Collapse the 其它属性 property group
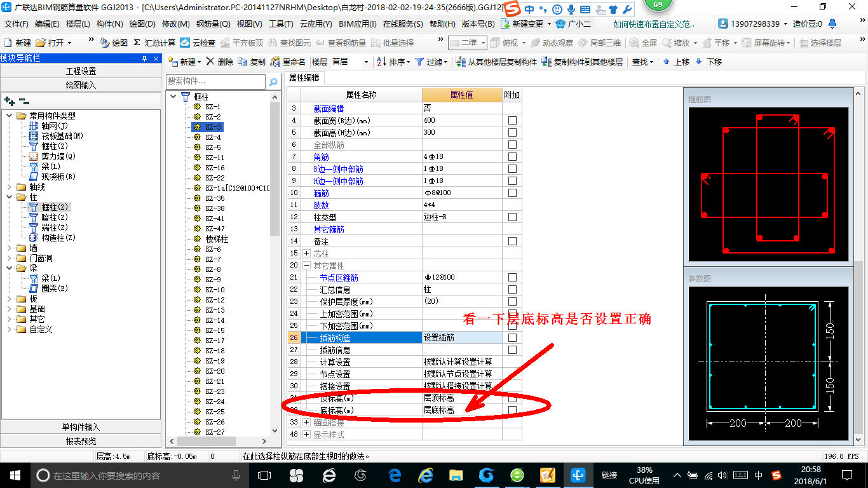 [x=306, y=265]
